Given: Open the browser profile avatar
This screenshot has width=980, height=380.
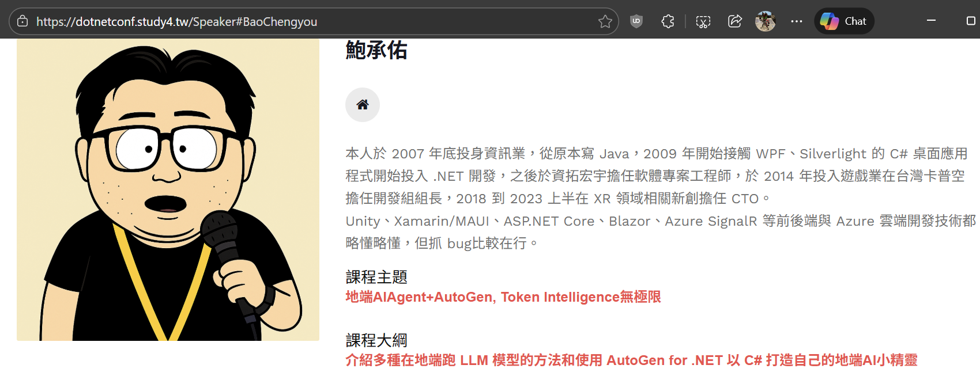Looking at the screenshot, I should point(766,21).
